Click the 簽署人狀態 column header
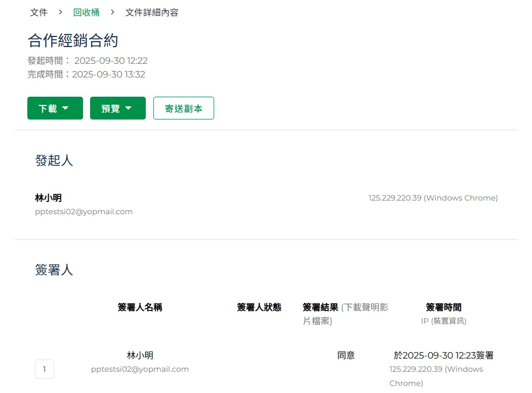532x393 pixels. (259, 307)
